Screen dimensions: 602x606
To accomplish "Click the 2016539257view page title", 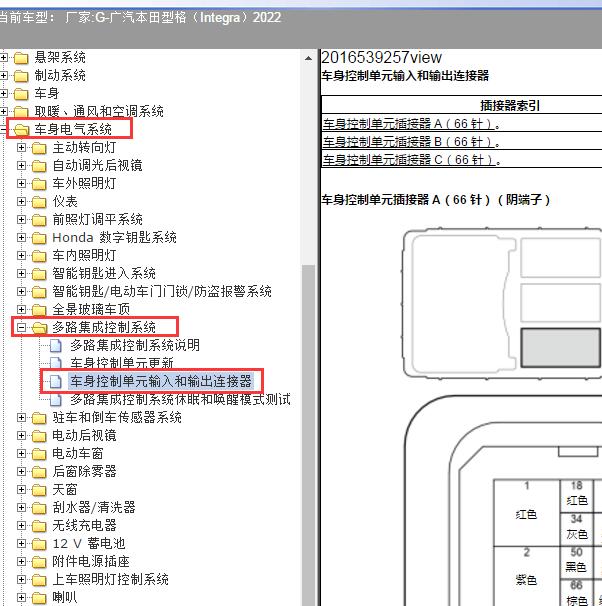I will (381, 58).
